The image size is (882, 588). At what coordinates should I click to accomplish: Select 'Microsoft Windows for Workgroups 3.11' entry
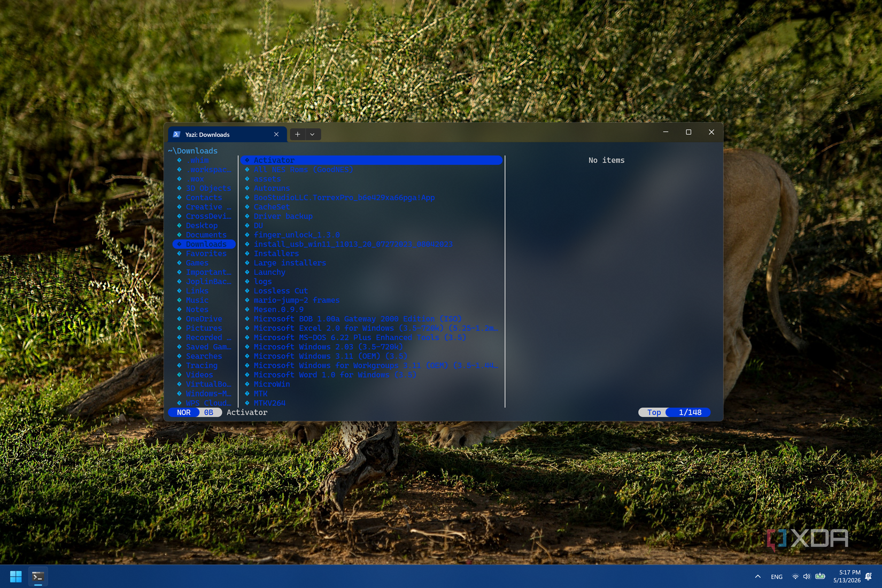tap(376, 366)
